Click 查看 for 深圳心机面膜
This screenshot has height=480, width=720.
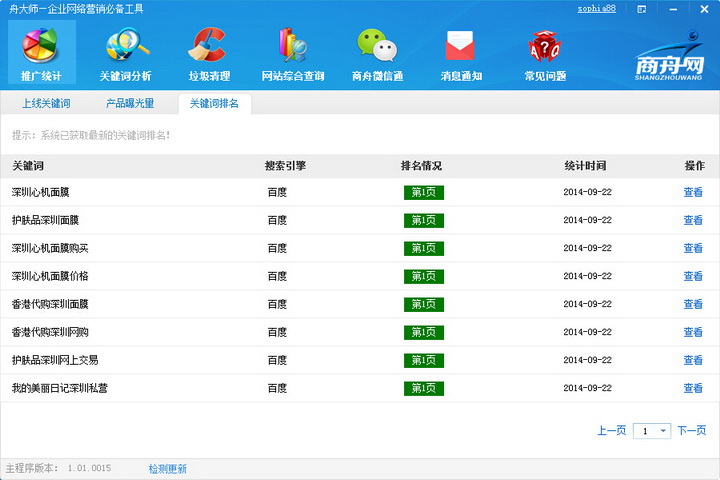693,192
